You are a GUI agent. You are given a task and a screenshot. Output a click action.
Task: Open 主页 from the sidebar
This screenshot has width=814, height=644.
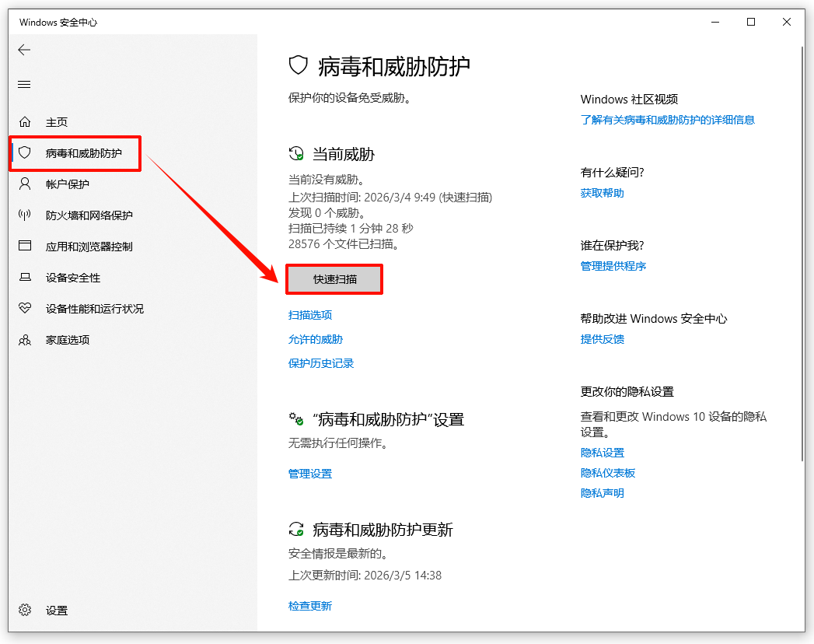click(x=58, y=121)
